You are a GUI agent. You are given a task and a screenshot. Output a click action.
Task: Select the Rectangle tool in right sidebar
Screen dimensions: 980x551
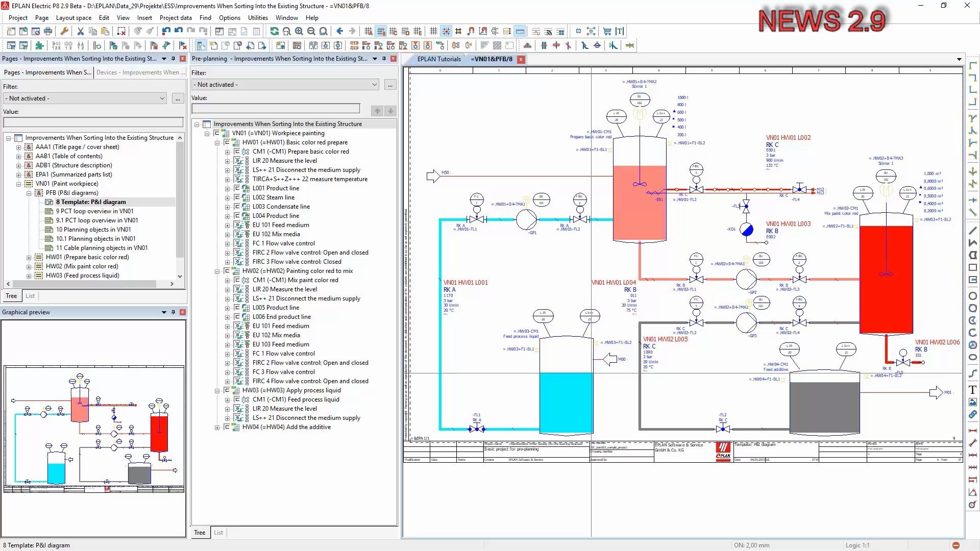pyautogui.click(x=973, y=267)
